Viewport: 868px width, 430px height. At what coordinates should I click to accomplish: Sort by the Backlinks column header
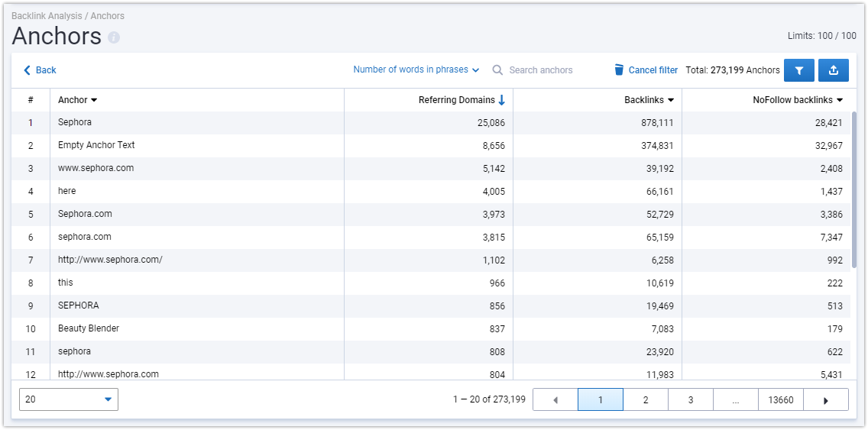[649, 100]
